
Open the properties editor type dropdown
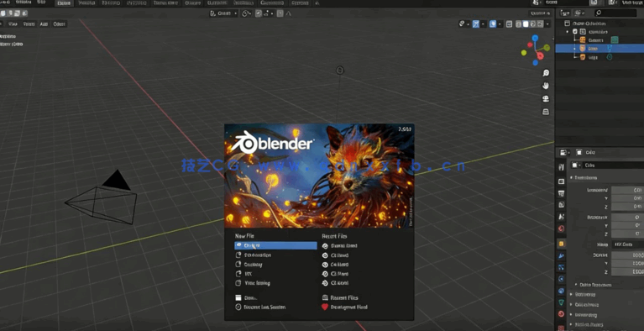coord(565,152)
